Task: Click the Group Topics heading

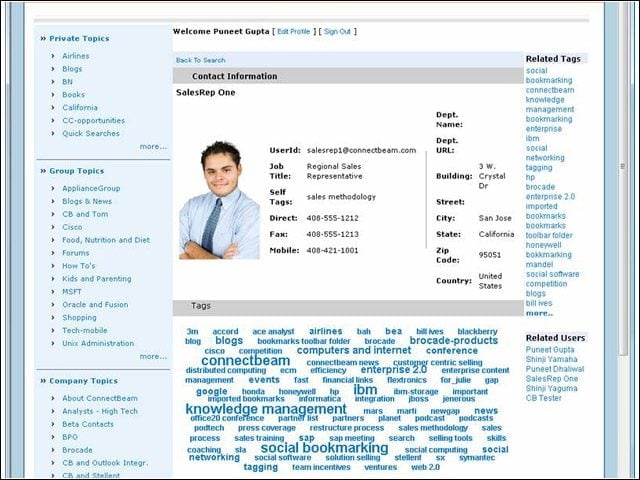Action: click(77, 171)
